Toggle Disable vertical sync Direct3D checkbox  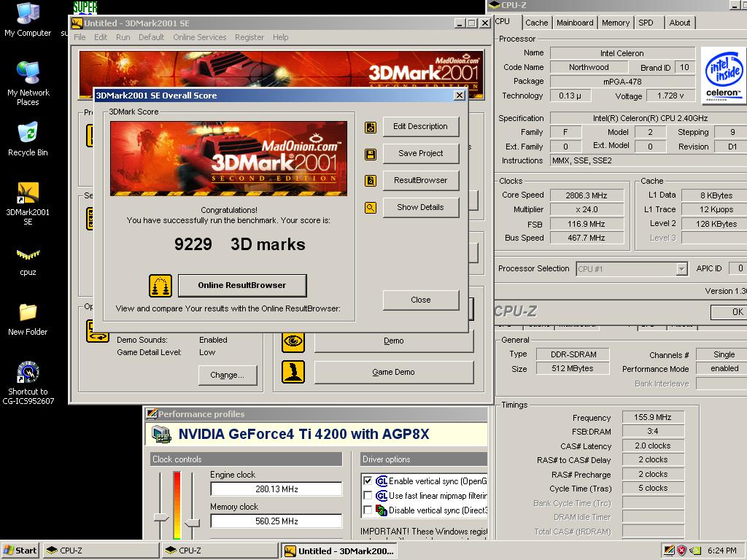368,510
